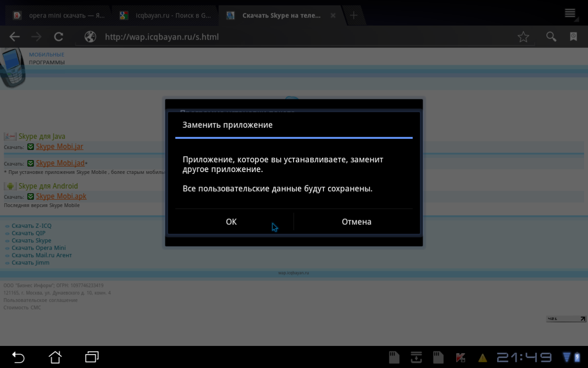Tap the 21:49 system clock
This screenshot has height=368, width=588.
(x=524, y=357)
